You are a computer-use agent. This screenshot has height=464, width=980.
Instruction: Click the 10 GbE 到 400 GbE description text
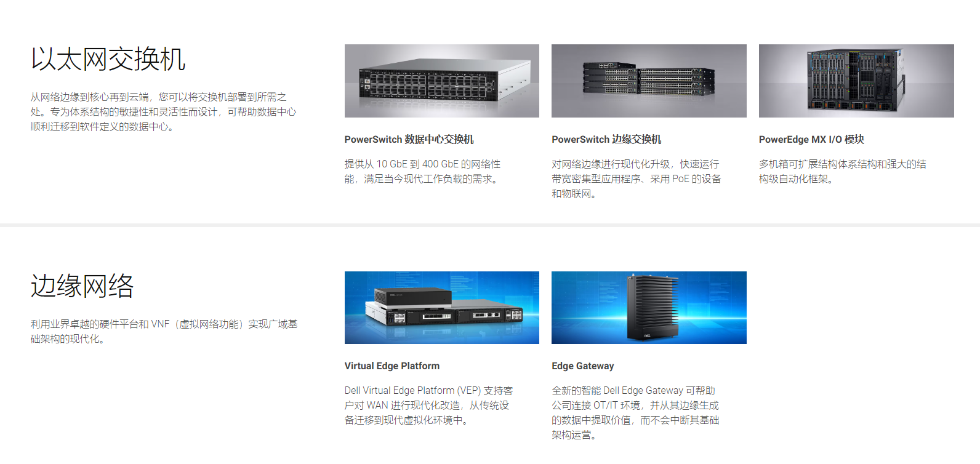(423, 172)
